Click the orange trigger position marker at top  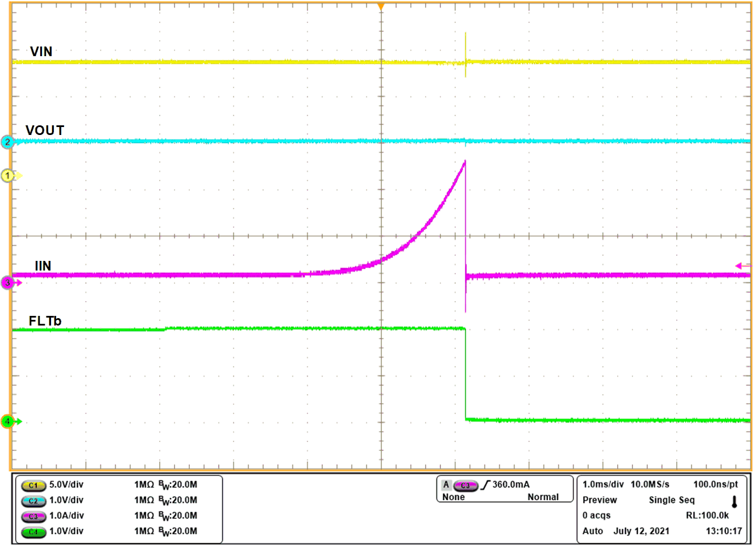(381, 6)
